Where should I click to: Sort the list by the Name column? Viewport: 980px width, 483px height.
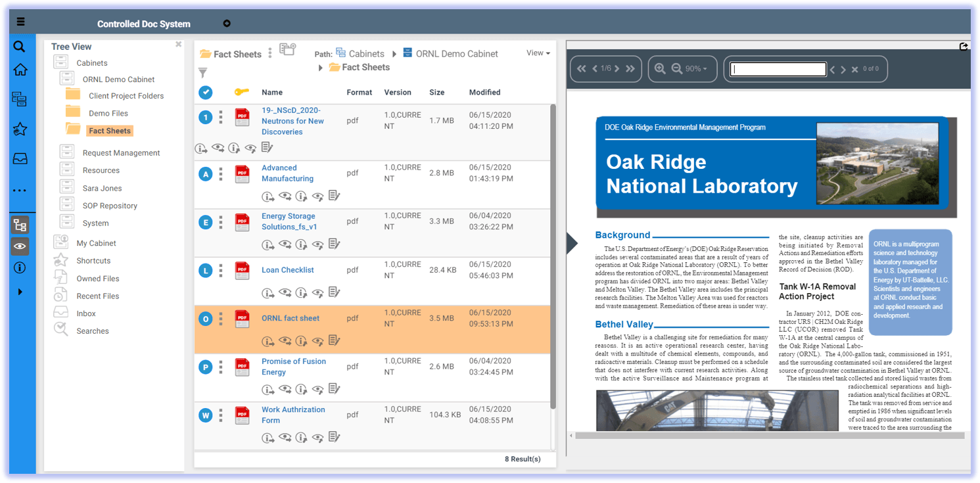pyautogui.click(x=272, y=93)
